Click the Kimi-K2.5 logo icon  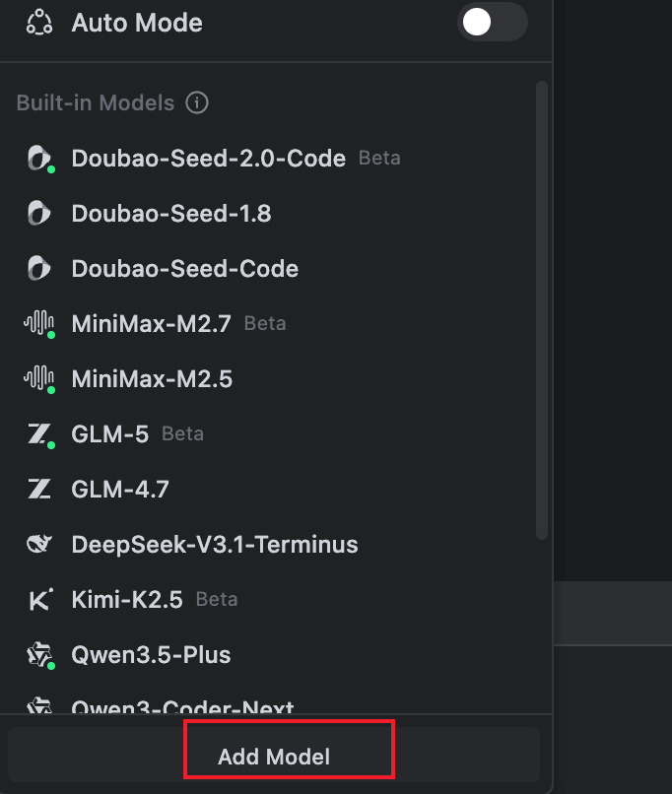39,600
